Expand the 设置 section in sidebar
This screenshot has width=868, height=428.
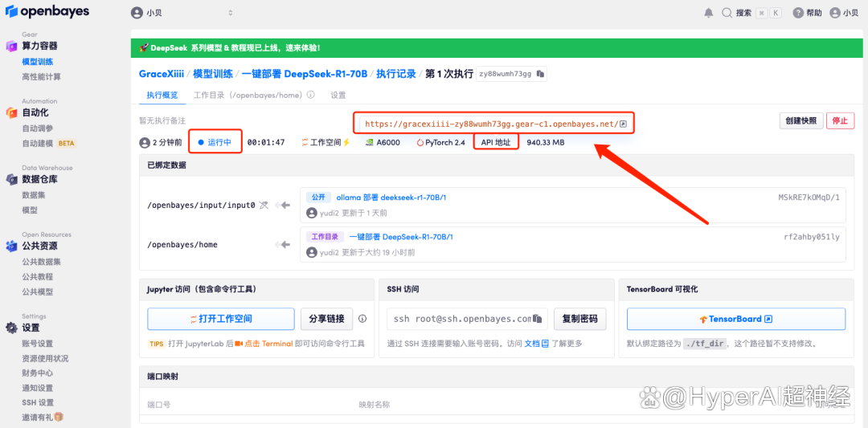click(x=31, y=328)
